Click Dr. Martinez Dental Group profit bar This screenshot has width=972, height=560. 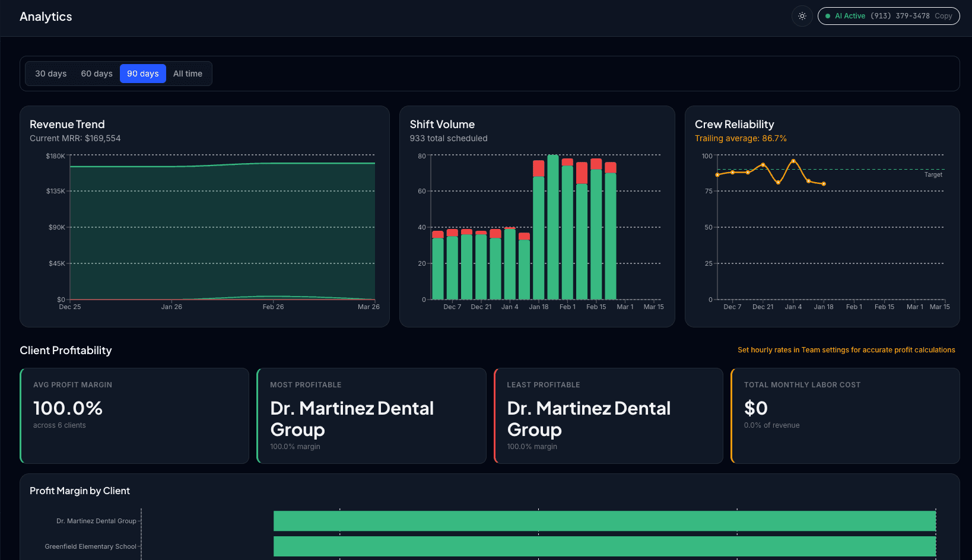point(603,521)
